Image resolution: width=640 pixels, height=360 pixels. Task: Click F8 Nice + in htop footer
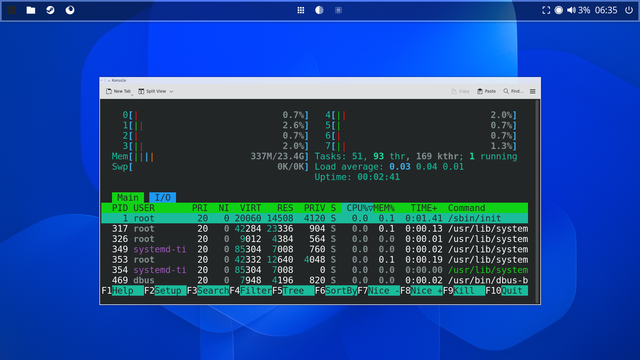(421, 291)
